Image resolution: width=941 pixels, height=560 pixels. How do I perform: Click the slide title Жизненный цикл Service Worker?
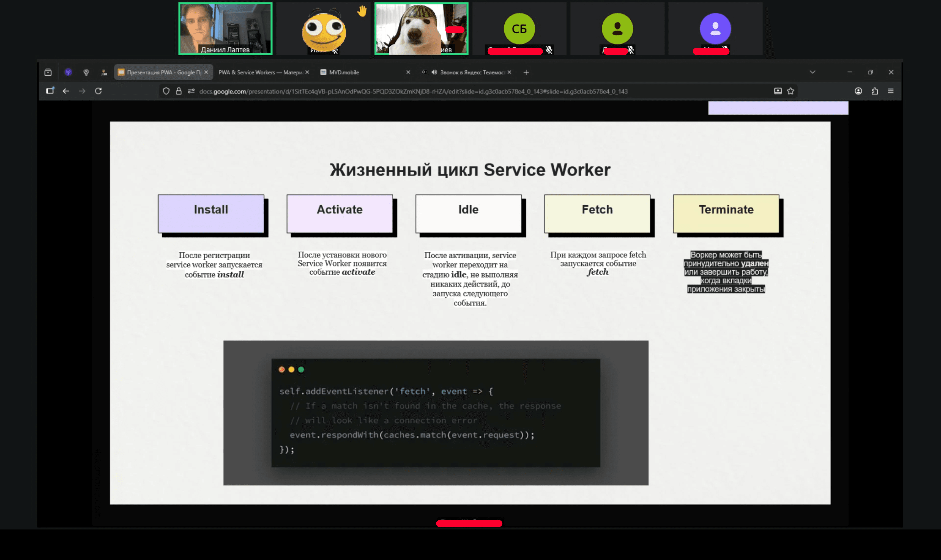tap(470, 170)
